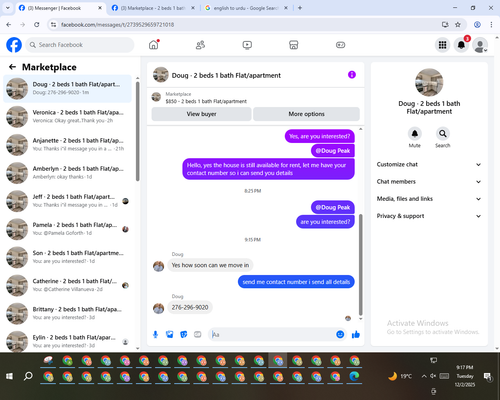Open the Facebook menu grid icon

(442, 45)
